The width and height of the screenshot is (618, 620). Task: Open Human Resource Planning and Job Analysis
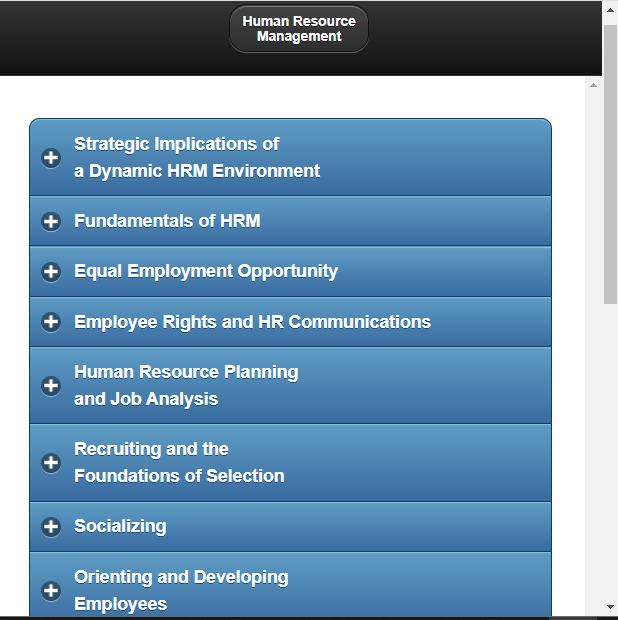point(186,385)
